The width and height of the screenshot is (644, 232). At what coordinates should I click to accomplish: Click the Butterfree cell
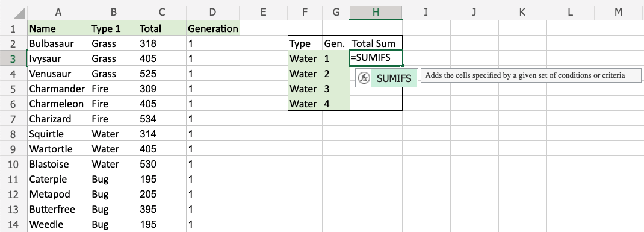[x=58, y=209]
